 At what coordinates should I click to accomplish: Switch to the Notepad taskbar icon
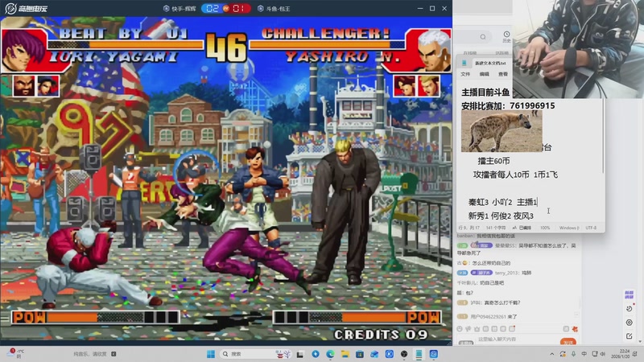click(x=419, y=354)
